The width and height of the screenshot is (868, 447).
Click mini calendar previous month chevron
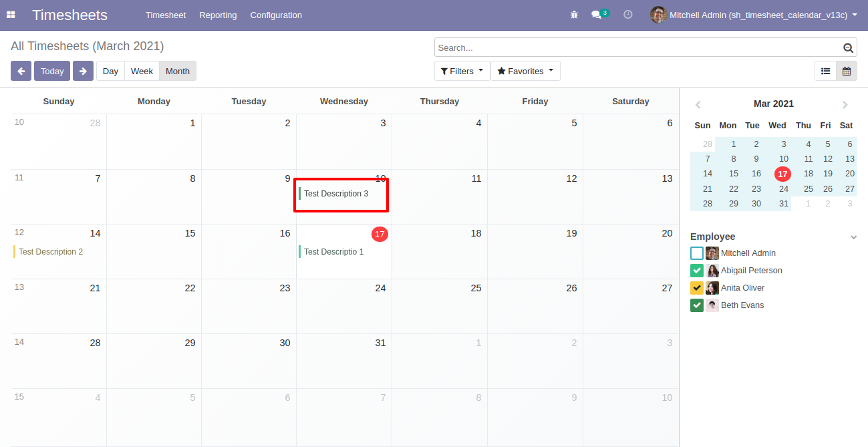[x=698, y=104]
